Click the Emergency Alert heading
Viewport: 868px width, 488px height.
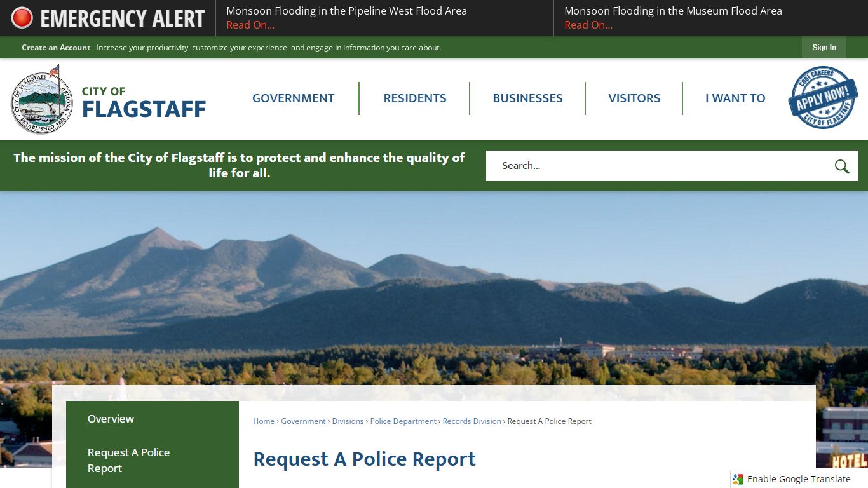123,18
